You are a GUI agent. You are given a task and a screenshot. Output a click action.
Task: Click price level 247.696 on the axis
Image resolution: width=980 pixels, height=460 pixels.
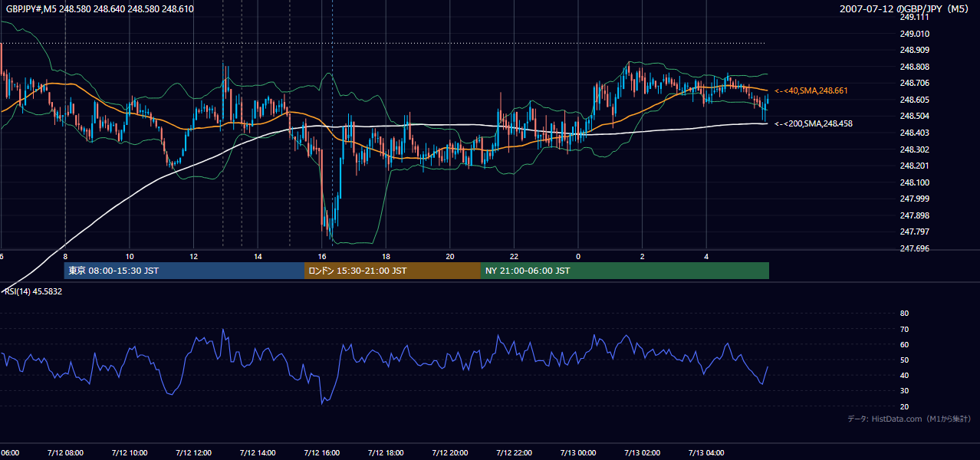tap(914, 248)
